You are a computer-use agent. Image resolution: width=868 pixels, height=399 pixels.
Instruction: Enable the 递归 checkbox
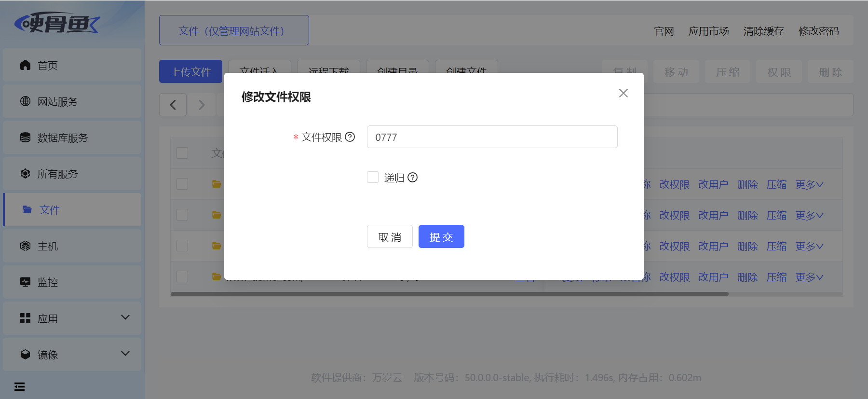(373, 177)
